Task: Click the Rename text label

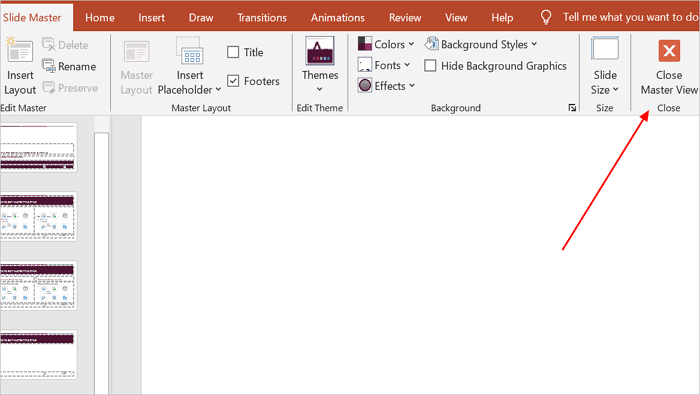Action: click(77, 67)
